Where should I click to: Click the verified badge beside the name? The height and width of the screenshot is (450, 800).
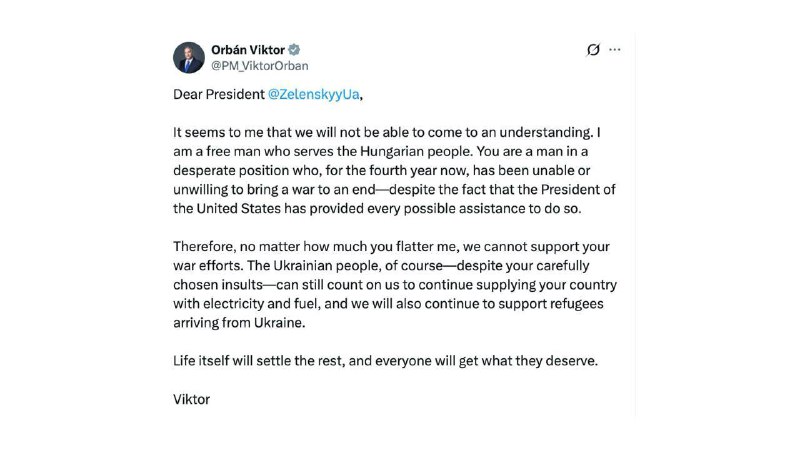pyautogui.click(x=295, y=50)
